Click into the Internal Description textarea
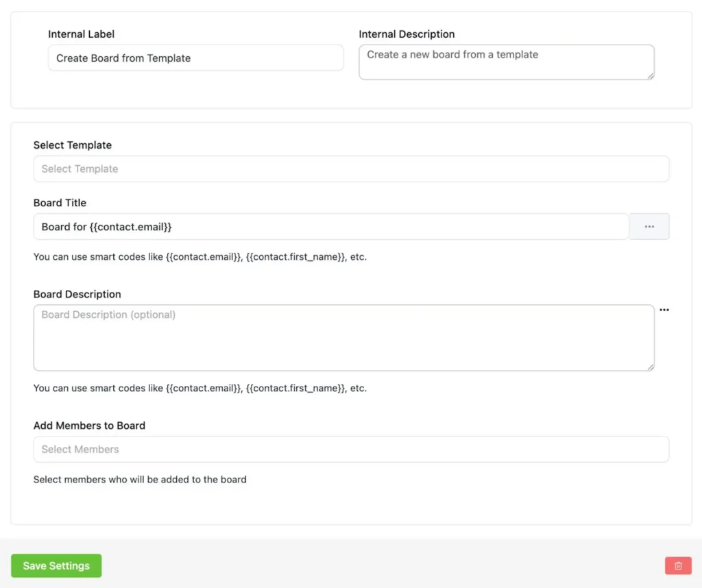 click(506, 62)
